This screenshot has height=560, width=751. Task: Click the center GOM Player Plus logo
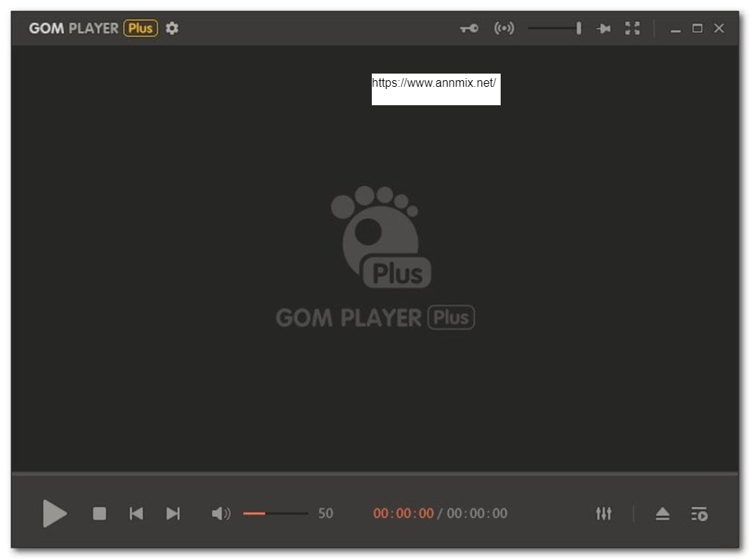click(x=375, y=258)
